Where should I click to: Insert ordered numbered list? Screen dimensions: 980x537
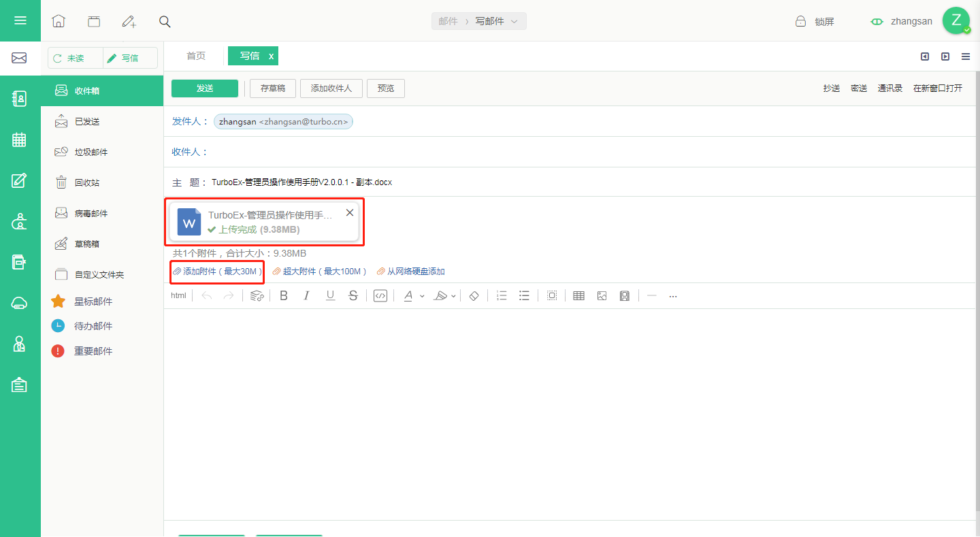502,295
